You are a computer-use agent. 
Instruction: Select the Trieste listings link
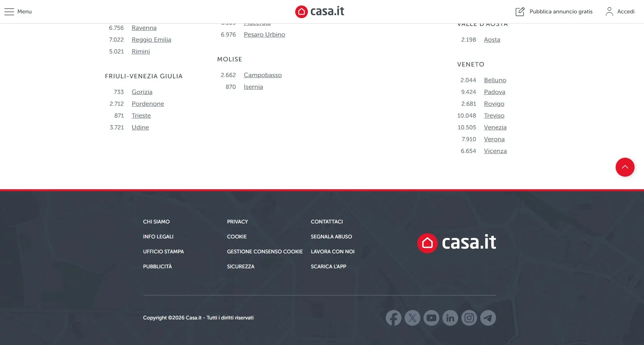pyautogui.click(x=141, y=116)
